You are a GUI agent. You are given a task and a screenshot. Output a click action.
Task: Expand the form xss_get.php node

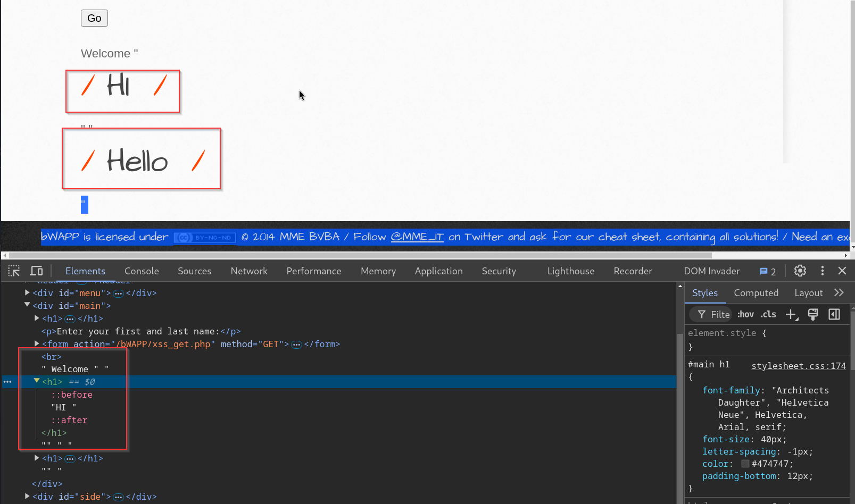tap(37, 344)
